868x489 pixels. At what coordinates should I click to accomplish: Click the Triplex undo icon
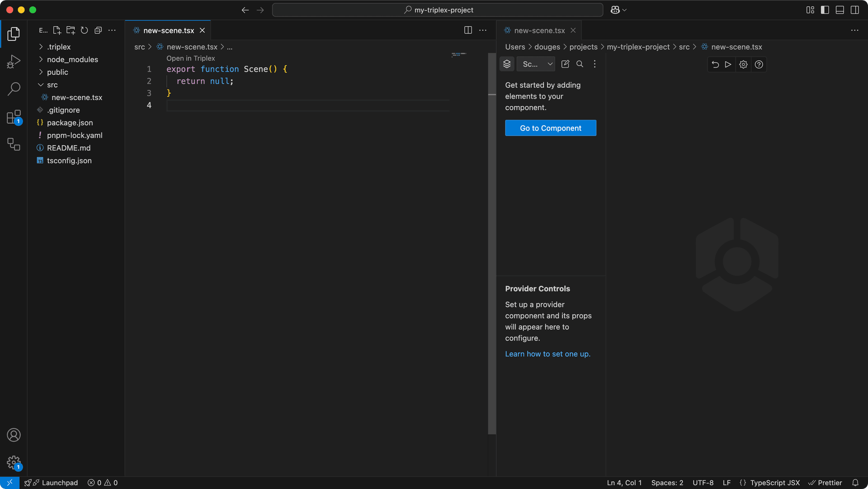point(715,65)
